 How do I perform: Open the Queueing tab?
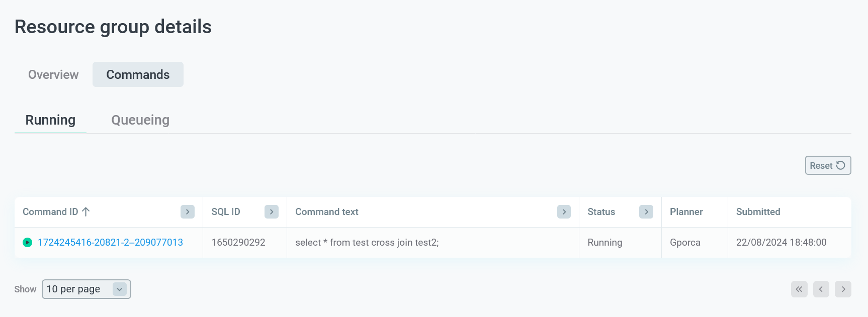click(140, 120)
